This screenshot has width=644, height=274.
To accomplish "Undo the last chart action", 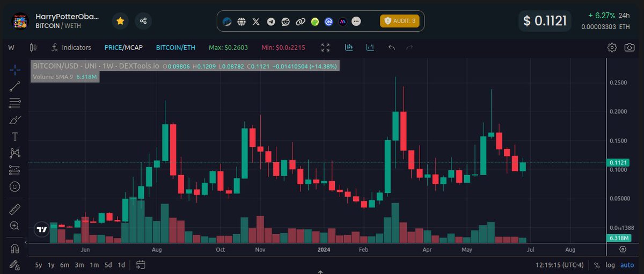I will pyautogui.click(x=392, y=48).
